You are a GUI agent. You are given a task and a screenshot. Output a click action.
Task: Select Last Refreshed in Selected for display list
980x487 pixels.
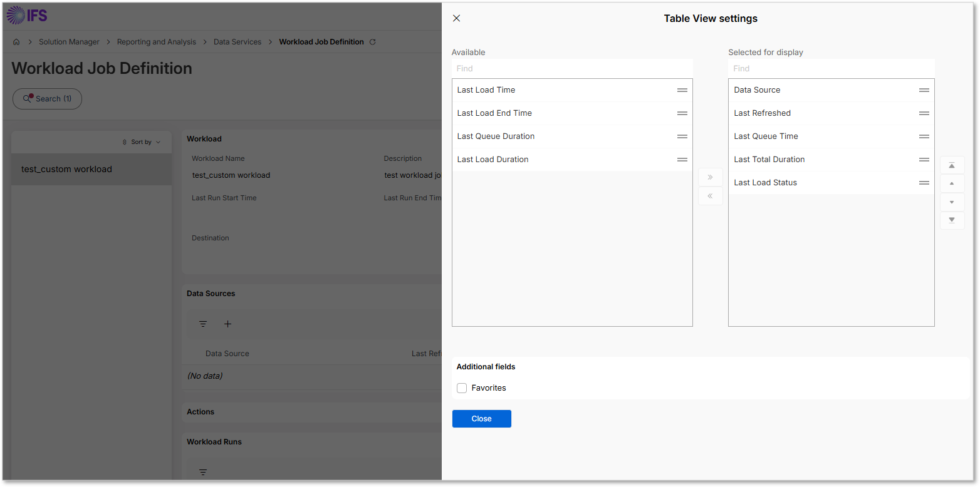click(x=831, y=113)
